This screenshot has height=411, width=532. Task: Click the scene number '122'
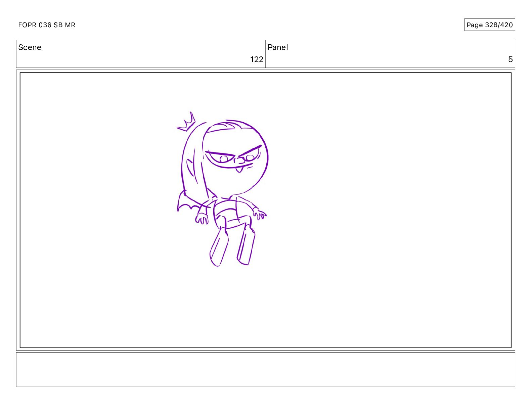click(257, 59)
